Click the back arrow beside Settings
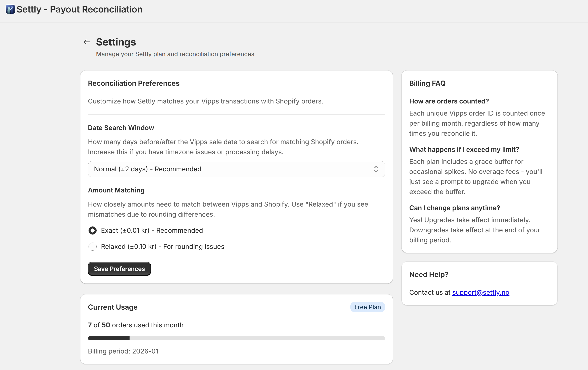 (87, 42)
